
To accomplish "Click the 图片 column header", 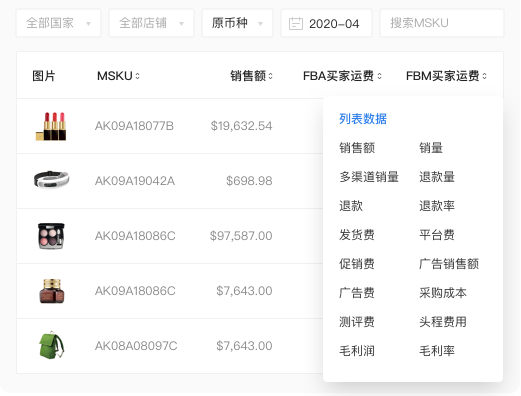I will [44, 76].
